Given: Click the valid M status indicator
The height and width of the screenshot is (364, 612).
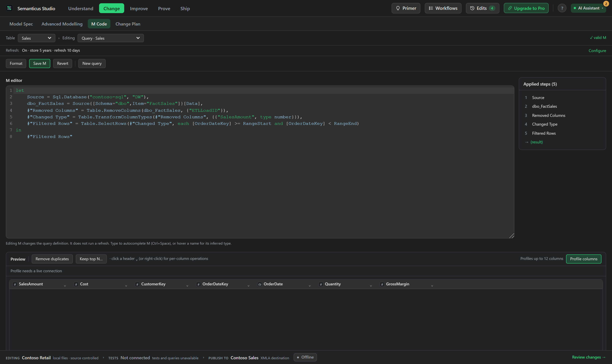Looking at the screenshot, I should pyautogui.click(x=598, y=37).
